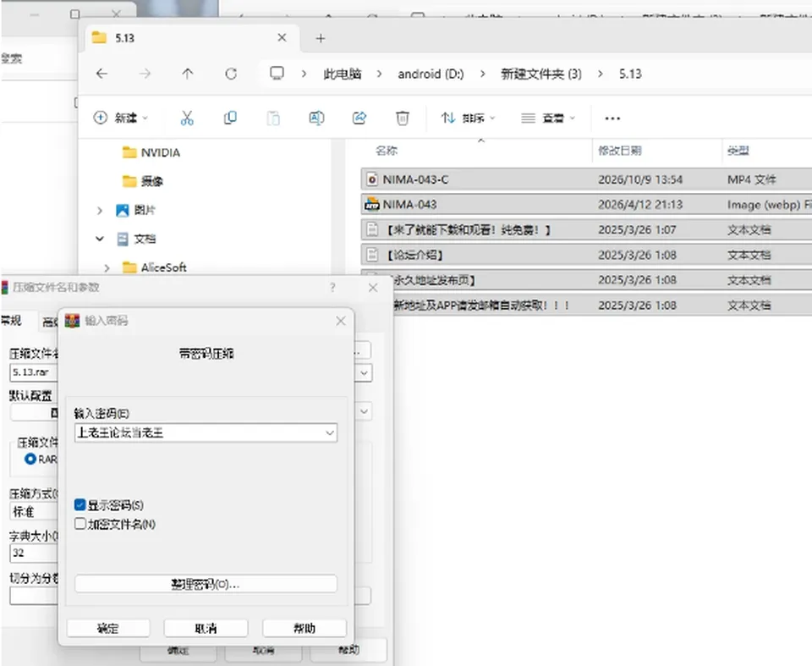812x666 pixels.
Task: Click the monitor icon in the address bar
Action: (x=277, y=73)
